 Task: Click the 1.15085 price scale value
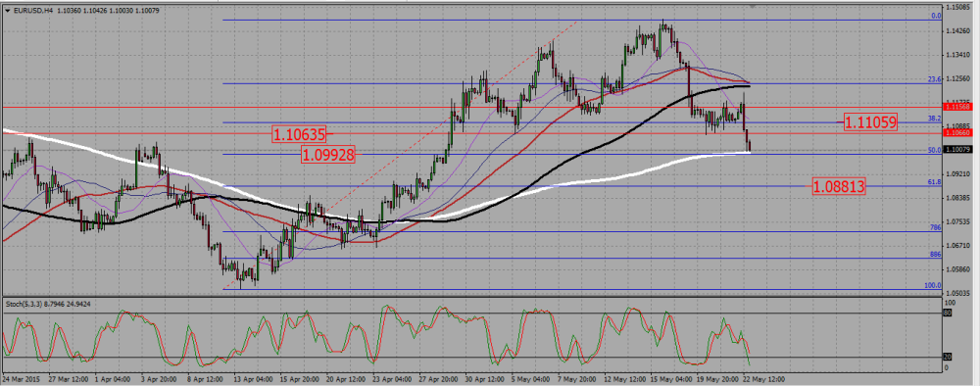(958, 7)
